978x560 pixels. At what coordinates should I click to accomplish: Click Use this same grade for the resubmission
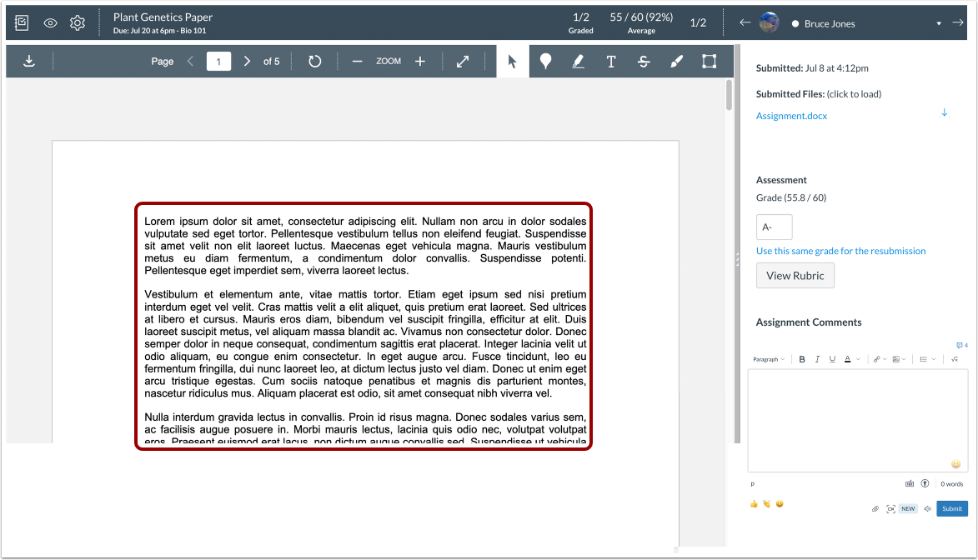[840, 250]
